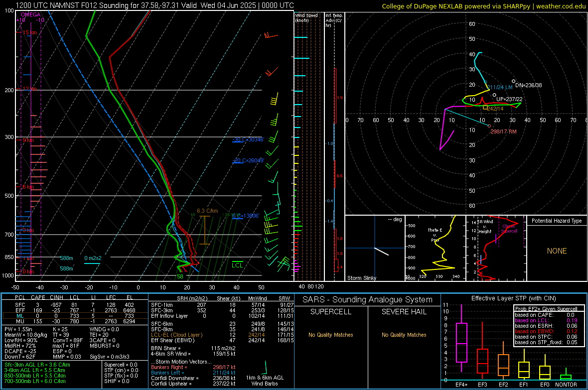Image resolution: width=588 pixels, height=390 pixels.
Task: Click the MeanW = 10.8g/kg value
Action: (x=26, y=335)
